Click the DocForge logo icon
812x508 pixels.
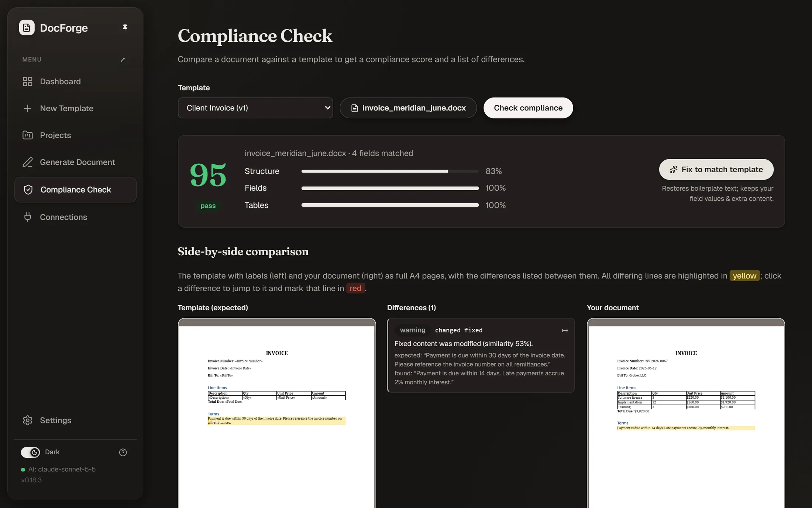(x=27, y=28)
